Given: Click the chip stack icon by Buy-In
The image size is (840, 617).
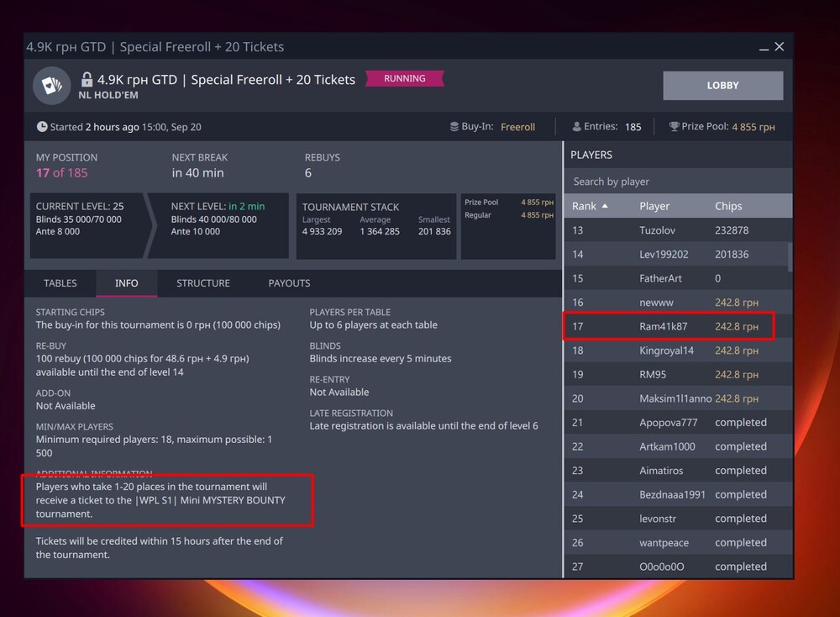Looking at the screenshot, I should tap(454, 127).
